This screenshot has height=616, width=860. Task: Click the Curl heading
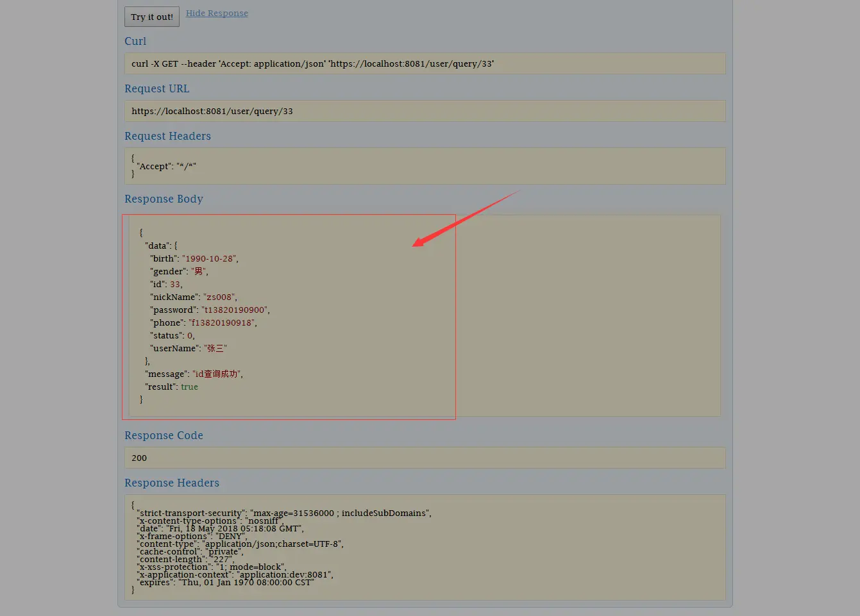pyautogui.click(x=135, y=41)
